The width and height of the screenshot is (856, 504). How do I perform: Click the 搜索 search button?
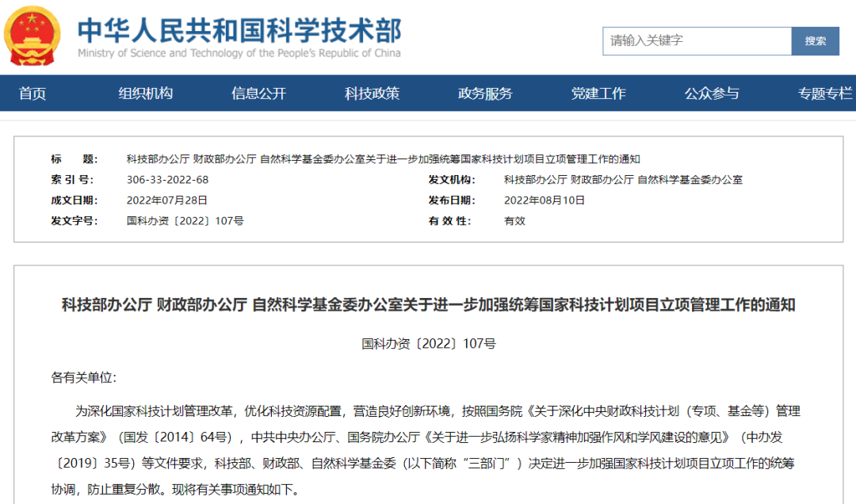click(815, 41)
